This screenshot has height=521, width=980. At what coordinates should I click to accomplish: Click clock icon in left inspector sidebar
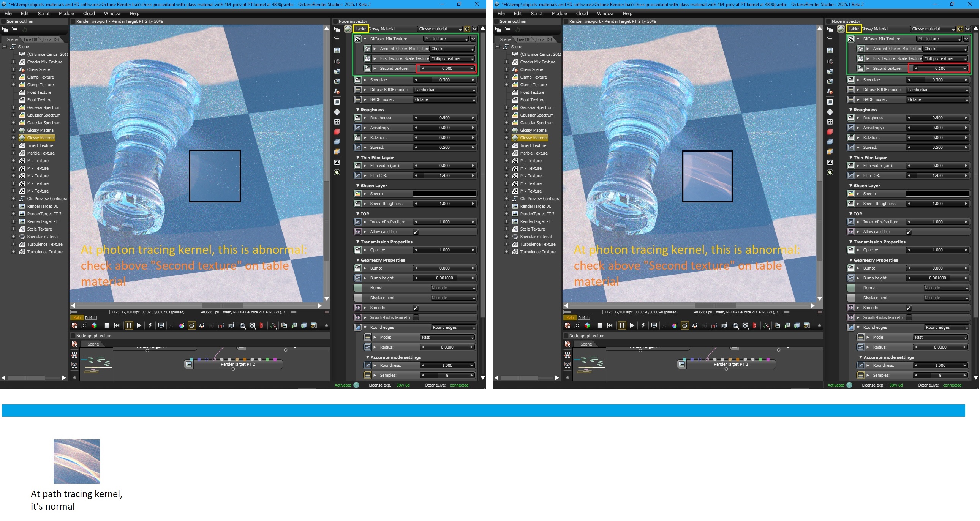tap(337, 112)
